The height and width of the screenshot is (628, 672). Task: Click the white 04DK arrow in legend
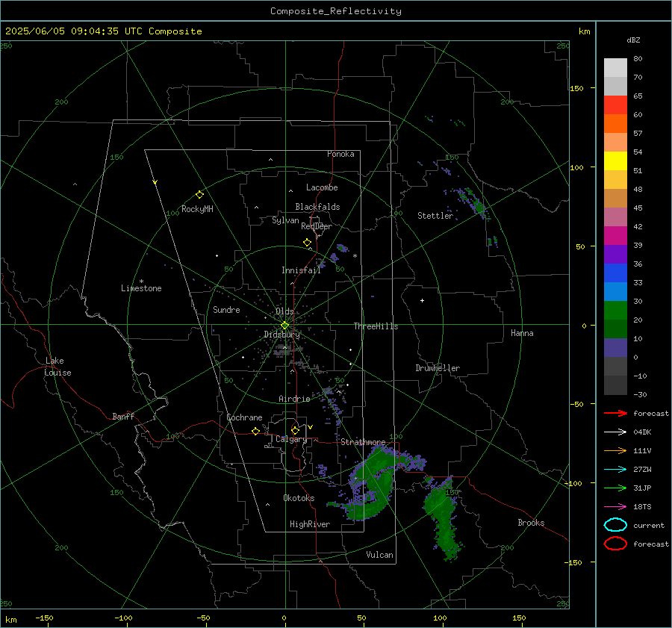coord(615,432)
